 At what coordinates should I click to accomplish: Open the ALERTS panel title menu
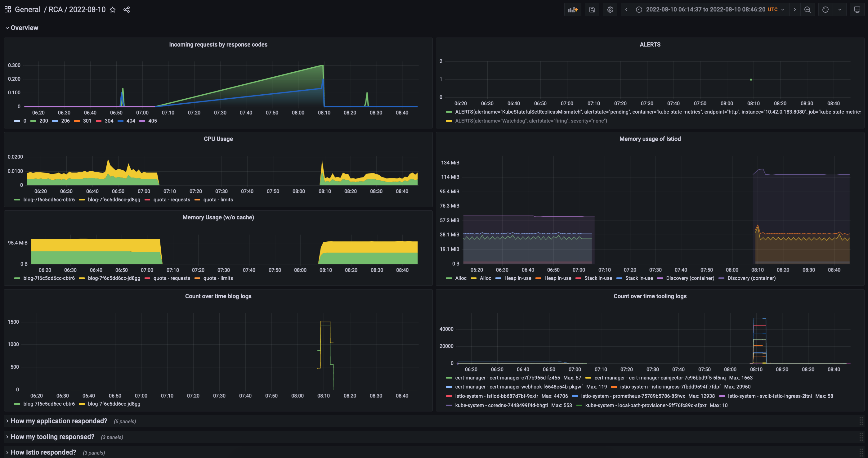[x=650, y=44]
